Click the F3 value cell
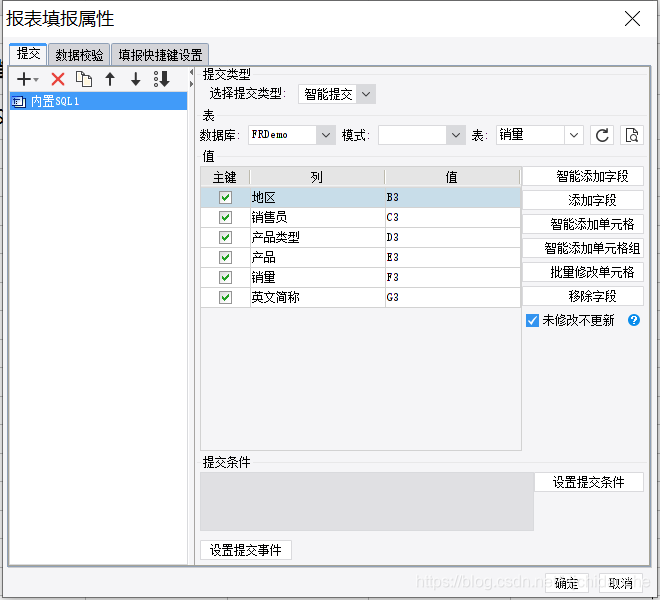Image resolution: width=660 pixels, height=600 pixels. (453, 277)
